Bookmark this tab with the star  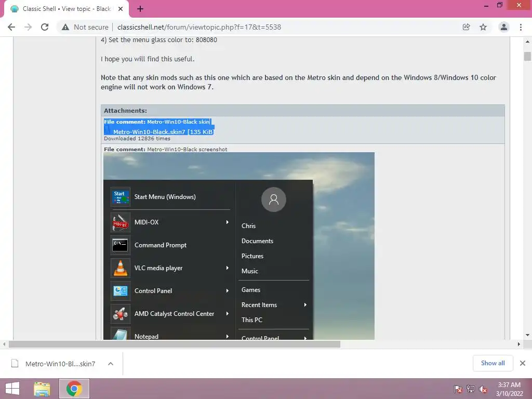[x=483, y=27]
